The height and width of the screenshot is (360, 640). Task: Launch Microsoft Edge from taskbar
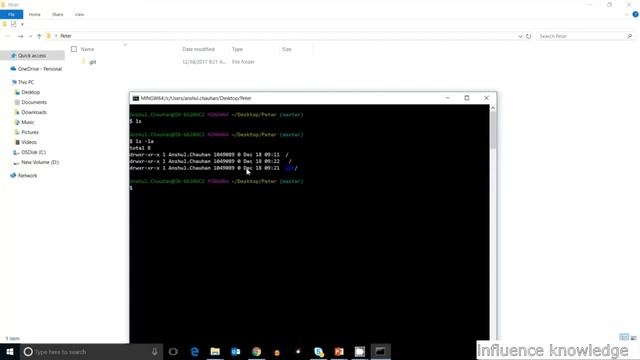pyautogui.click(x=195, y=351)
